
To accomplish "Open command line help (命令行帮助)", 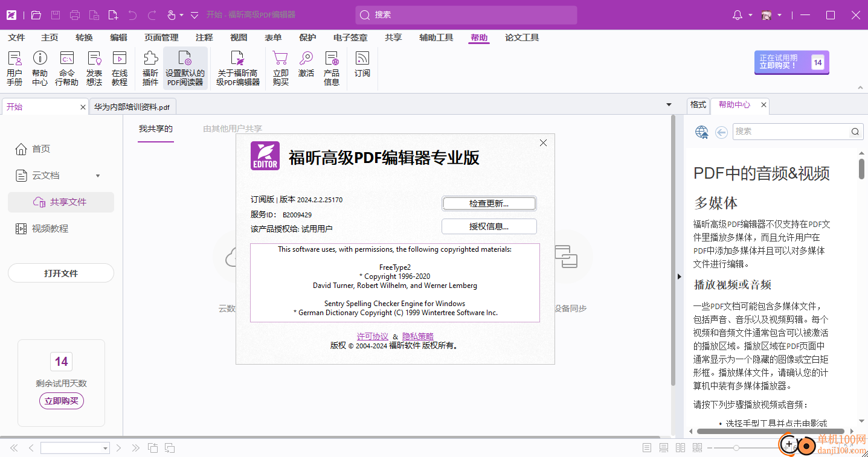I will pyautogui.click(x=66, y=68).
